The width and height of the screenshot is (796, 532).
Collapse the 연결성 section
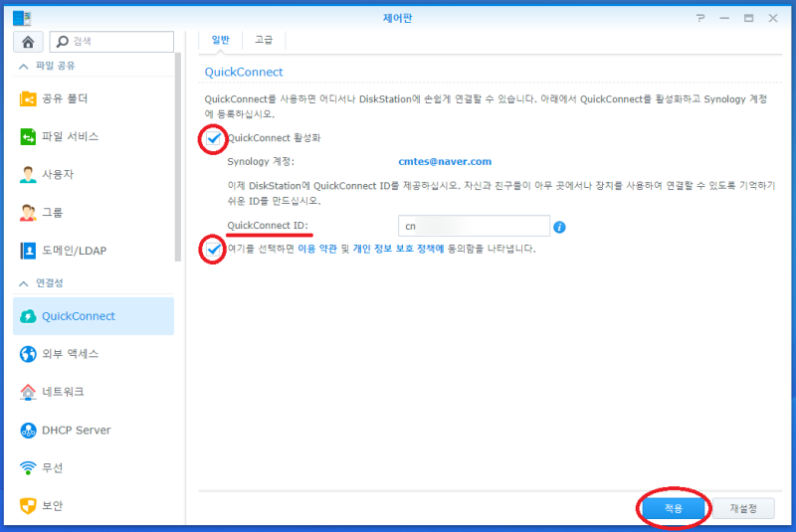pos(23,283)
